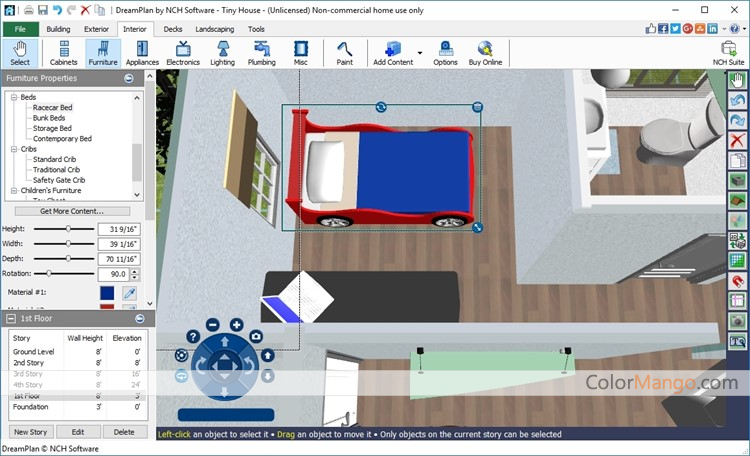Open the help dropdown at top right
This screenshot has height=456, width=750.
[744, 29]
